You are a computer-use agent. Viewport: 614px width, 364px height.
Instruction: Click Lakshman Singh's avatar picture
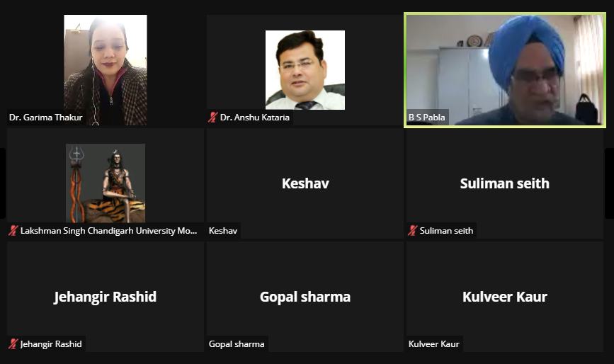click(x=106, y=183)
